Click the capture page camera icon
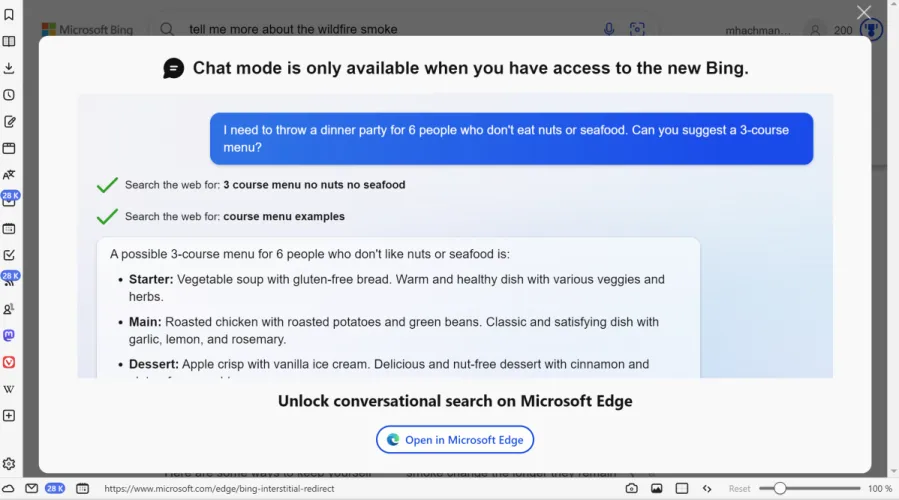The height and width of the screenshot is (500, 899). tap(631, 488)
